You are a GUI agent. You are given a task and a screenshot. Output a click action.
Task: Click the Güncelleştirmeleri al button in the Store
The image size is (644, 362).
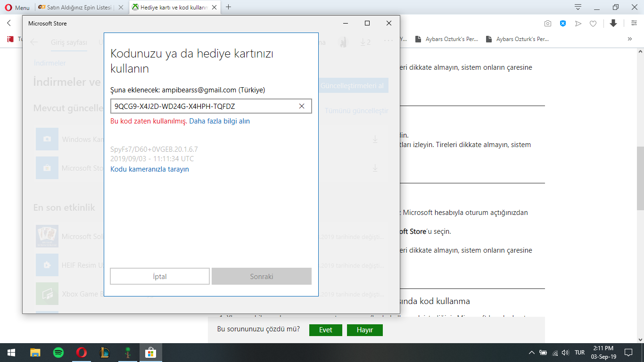pos(353,86)
